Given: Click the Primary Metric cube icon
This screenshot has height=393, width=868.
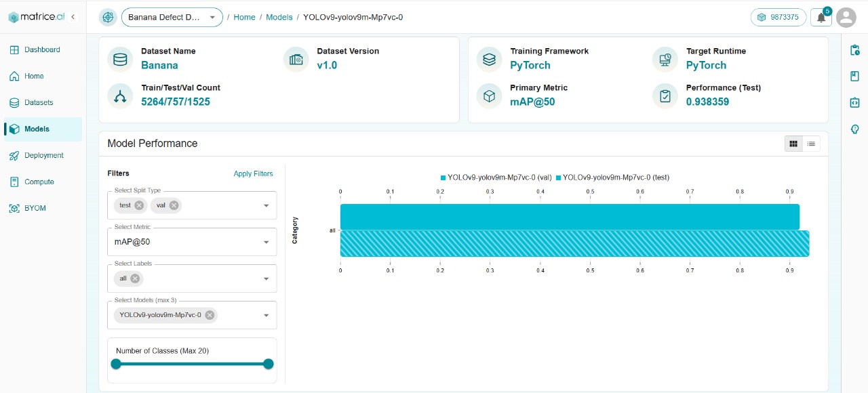Looking at the screenshot, I should click(489, 96).
